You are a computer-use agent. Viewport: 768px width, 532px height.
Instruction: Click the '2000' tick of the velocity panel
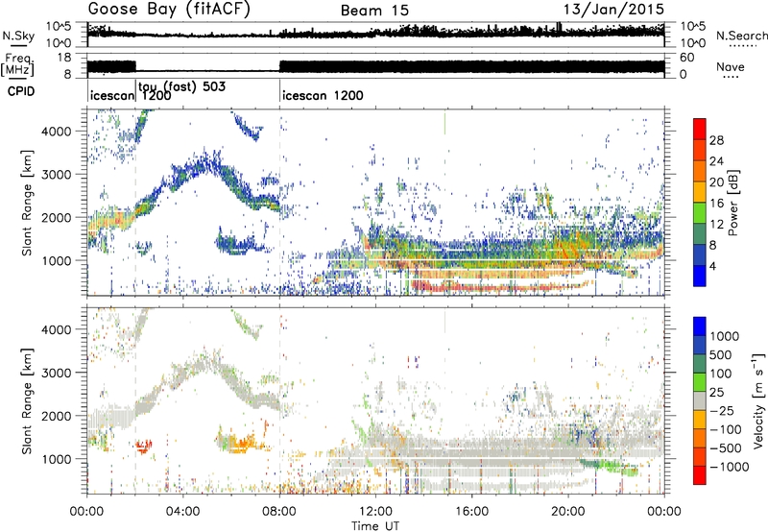(x=58, y=416)
